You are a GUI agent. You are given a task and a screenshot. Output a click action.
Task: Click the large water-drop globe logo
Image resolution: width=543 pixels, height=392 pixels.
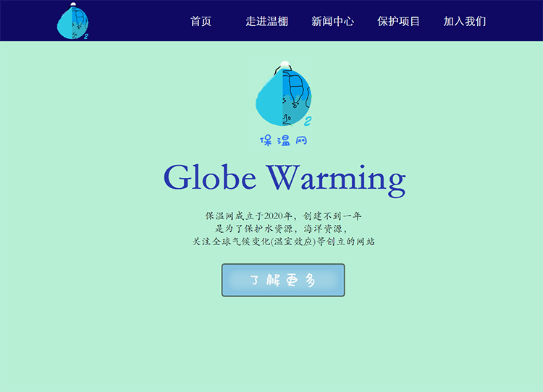tap(282, 98)
